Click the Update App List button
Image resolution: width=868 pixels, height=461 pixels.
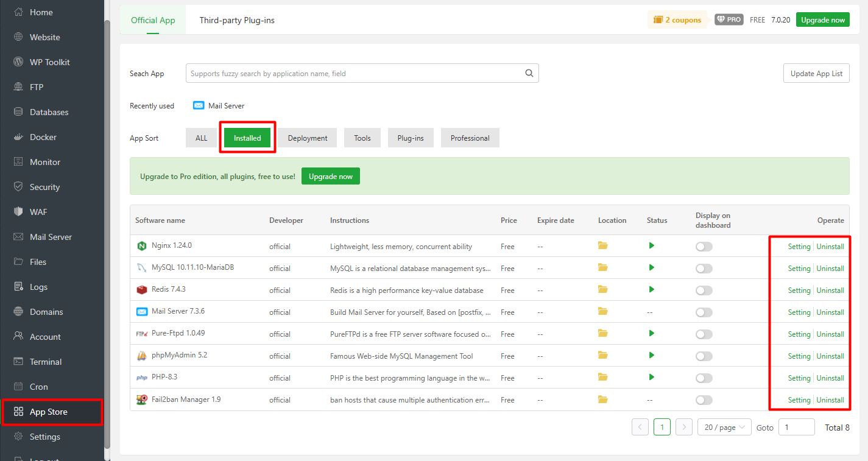[816, 72]
